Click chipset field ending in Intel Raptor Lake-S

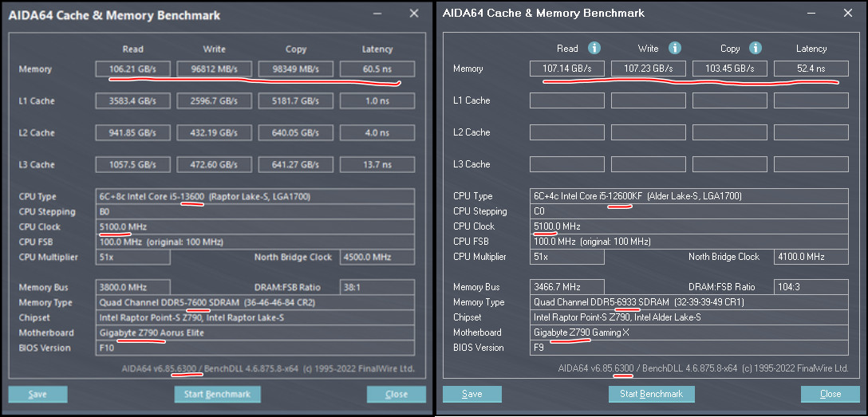(255, 318)
